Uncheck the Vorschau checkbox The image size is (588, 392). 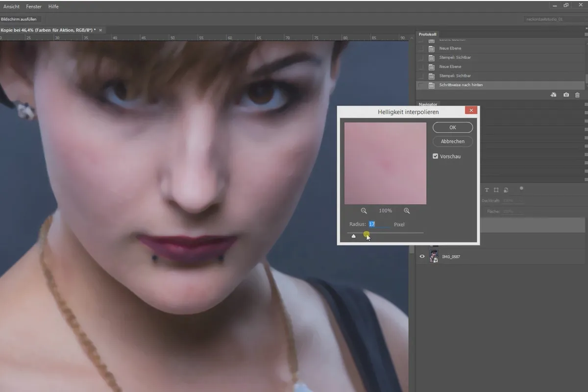coord(435,156)
